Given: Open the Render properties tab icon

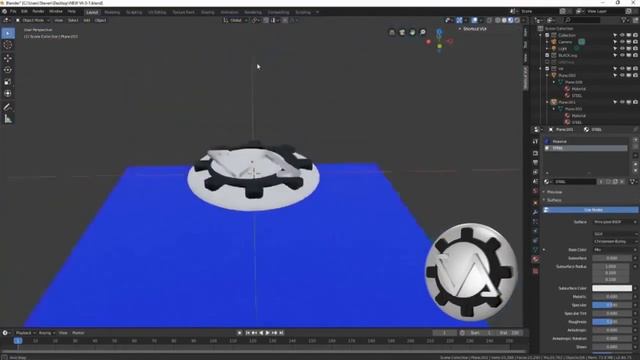Looking at the screenshot, I should (536, 153).
